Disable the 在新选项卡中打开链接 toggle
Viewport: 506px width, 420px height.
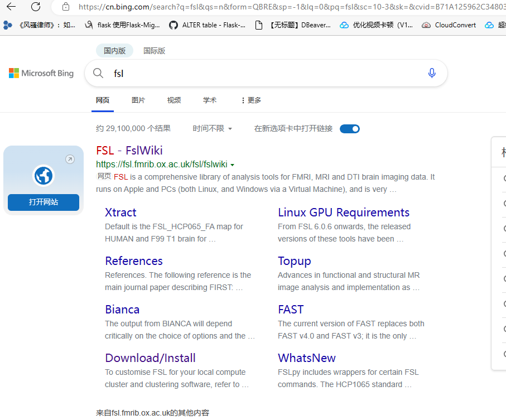349,128
